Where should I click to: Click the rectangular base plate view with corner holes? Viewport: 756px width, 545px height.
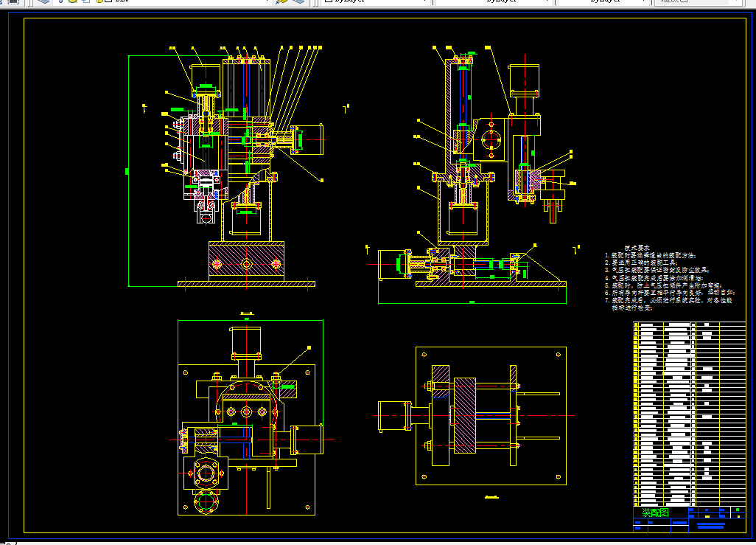coord(491,416)
